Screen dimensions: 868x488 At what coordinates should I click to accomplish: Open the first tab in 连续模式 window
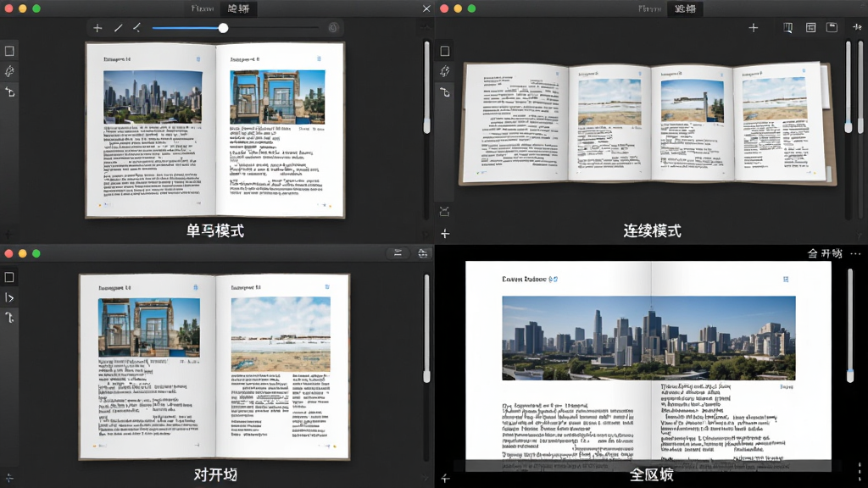coord(650,8)
